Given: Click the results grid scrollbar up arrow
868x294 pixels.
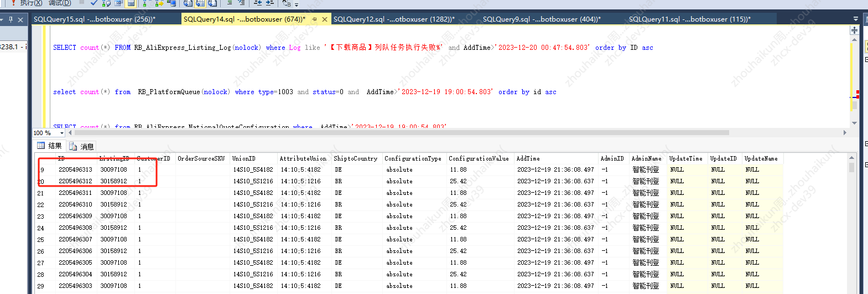Looking at the screenshot, I should (851, 158).
